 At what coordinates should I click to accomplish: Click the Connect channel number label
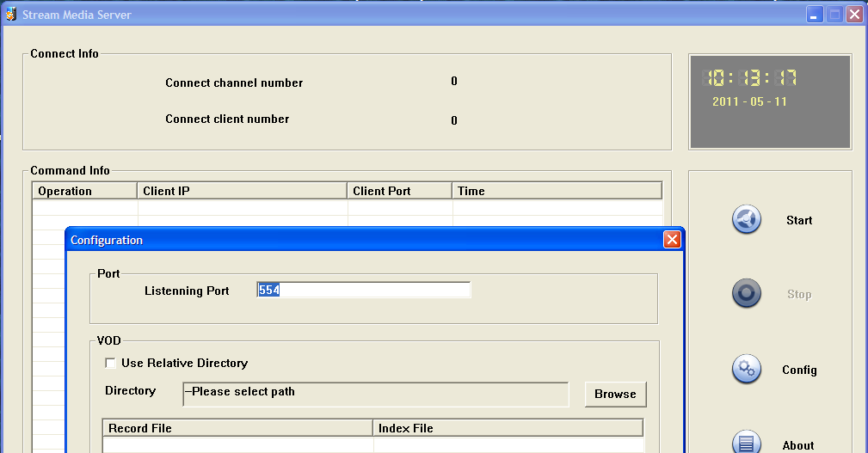(234, 83)
